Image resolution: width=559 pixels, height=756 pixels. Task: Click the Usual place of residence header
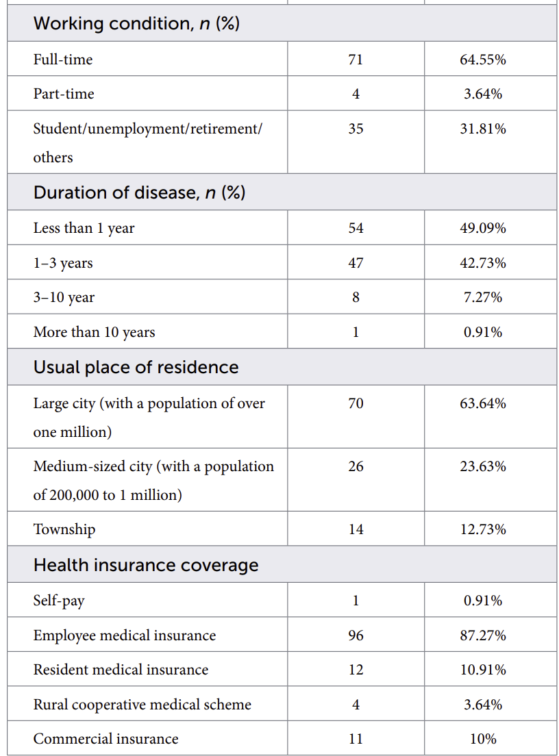pos(136,367)
